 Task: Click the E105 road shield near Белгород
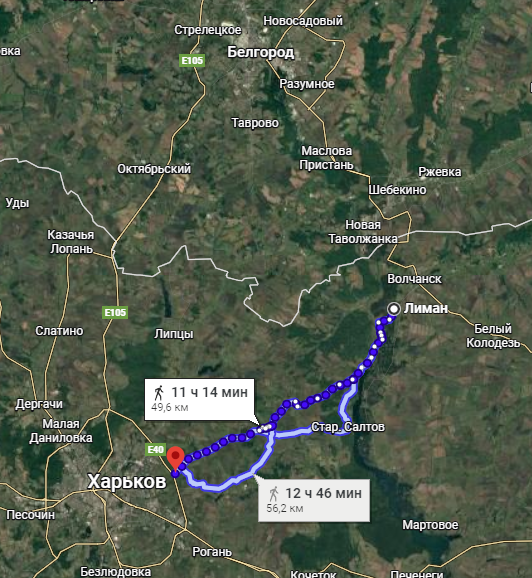click(x=192, y=60)
